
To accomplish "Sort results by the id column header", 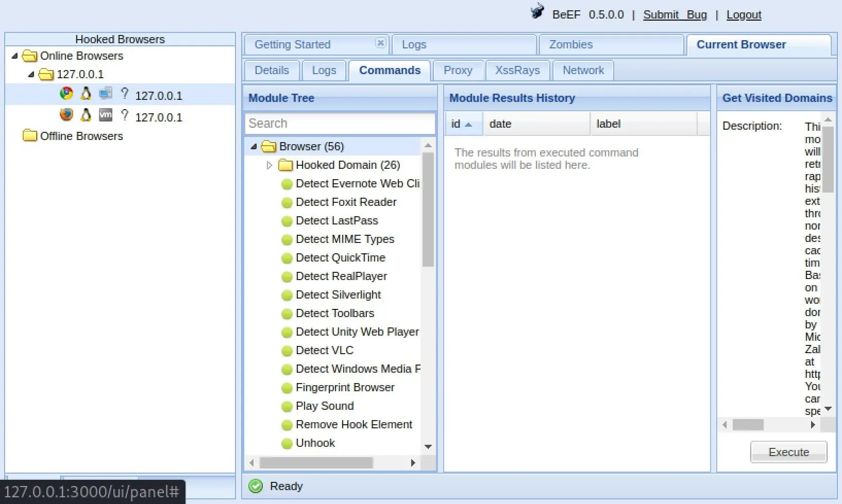I will [464, 124].
